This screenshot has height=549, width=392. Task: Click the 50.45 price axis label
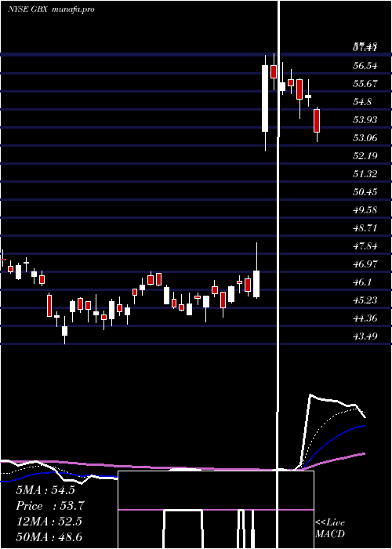tap(365, 192)
